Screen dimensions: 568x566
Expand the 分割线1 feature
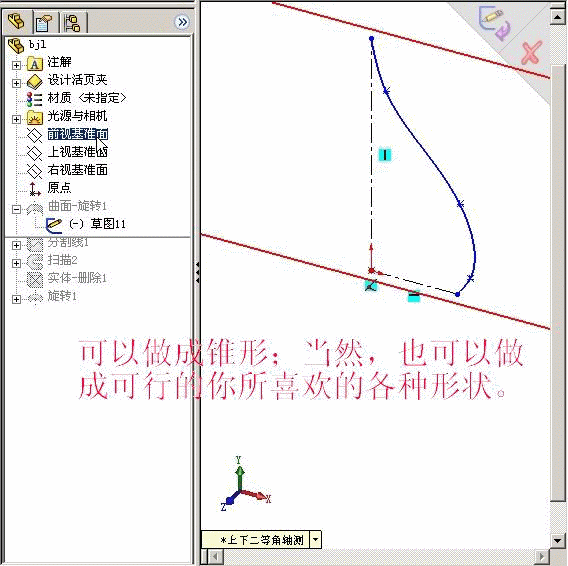pos(16,245)
